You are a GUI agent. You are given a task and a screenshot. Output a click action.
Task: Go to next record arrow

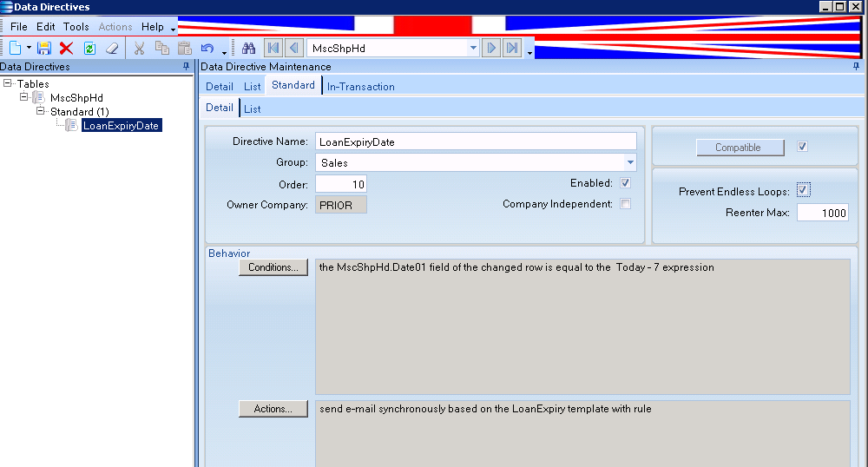tap(491, 48)
